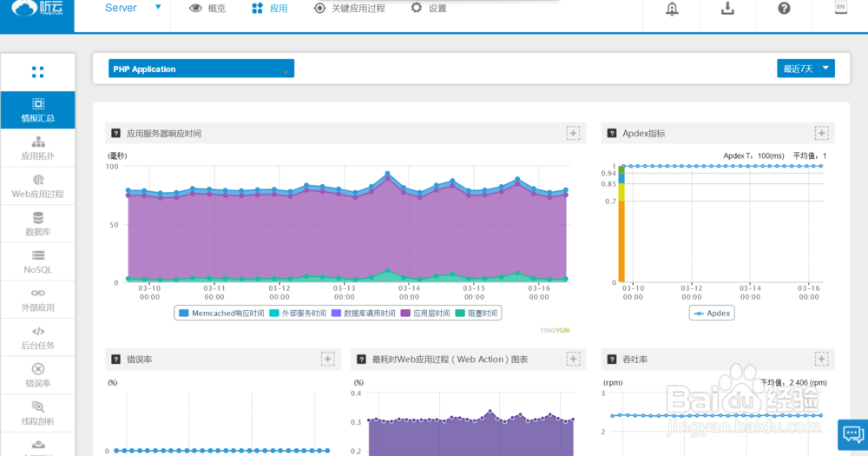
Task: Click the four-dot grid icon in sidebar
Action: click(37, 72)
